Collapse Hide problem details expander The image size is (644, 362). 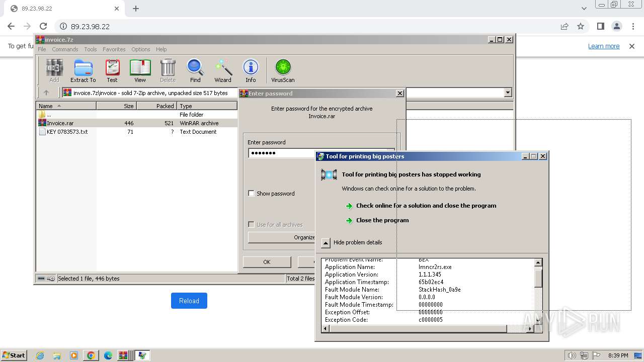(x=326, y=242)
